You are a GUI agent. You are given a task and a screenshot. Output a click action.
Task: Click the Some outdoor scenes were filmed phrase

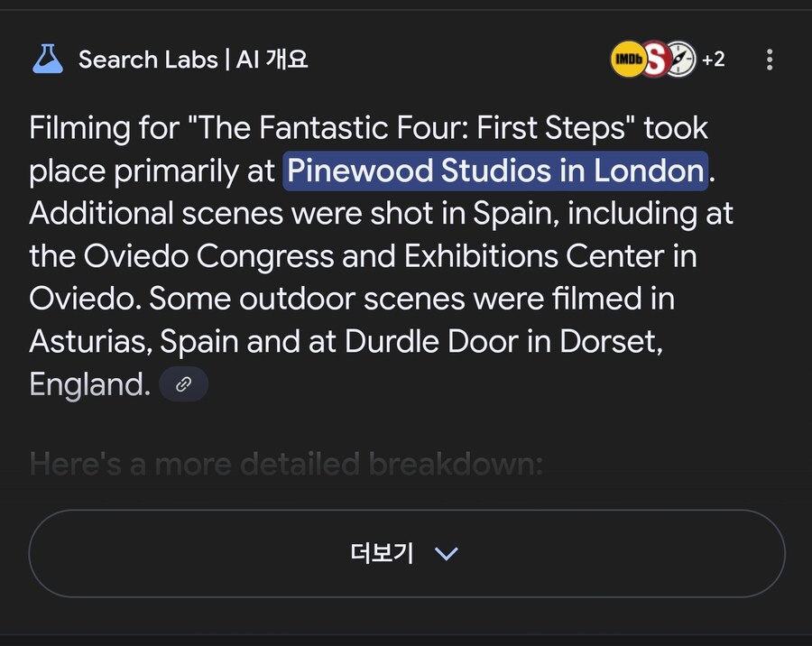click(x=346, y=299)
